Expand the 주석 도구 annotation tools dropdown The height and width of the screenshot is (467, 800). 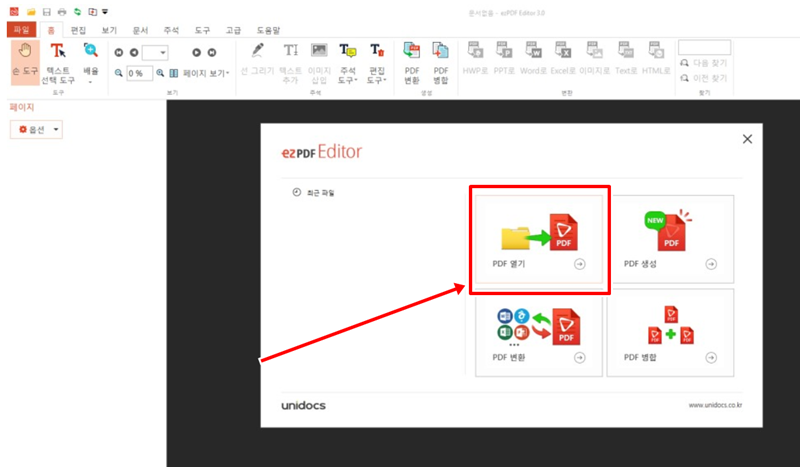(x=348, y=63)
